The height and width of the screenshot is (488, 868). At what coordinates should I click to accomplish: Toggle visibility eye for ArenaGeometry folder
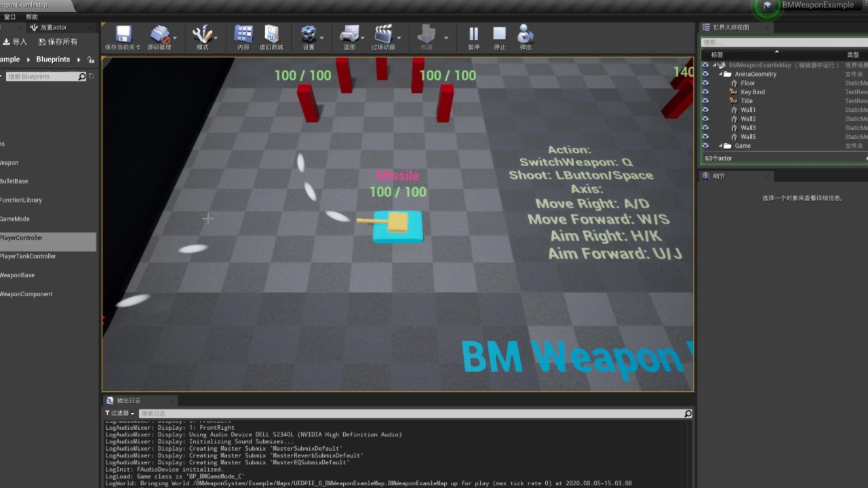click(705, 75)
